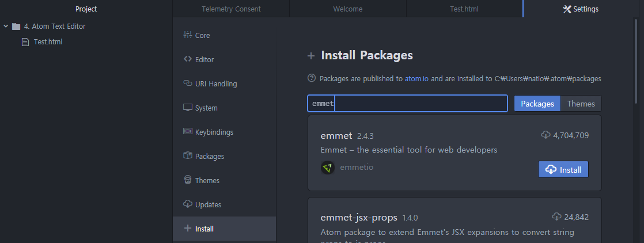Select the Packages search toggle

(537, 104)
